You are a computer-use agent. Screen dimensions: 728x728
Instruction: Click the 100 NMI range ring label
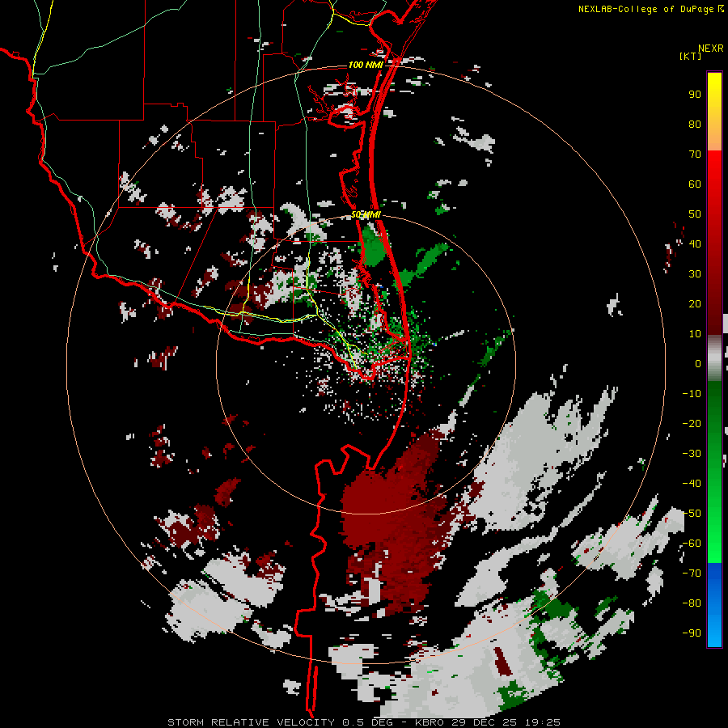(x=366, y=65)
